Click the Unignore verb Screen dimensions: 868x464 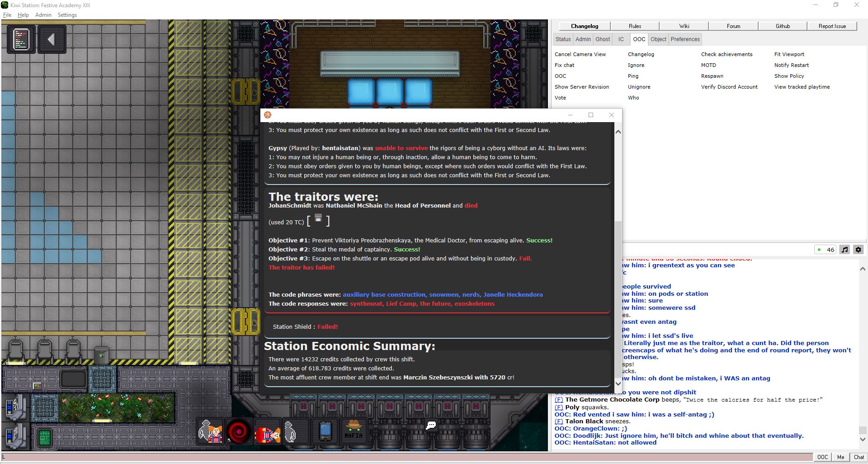(x=639, y=87)
